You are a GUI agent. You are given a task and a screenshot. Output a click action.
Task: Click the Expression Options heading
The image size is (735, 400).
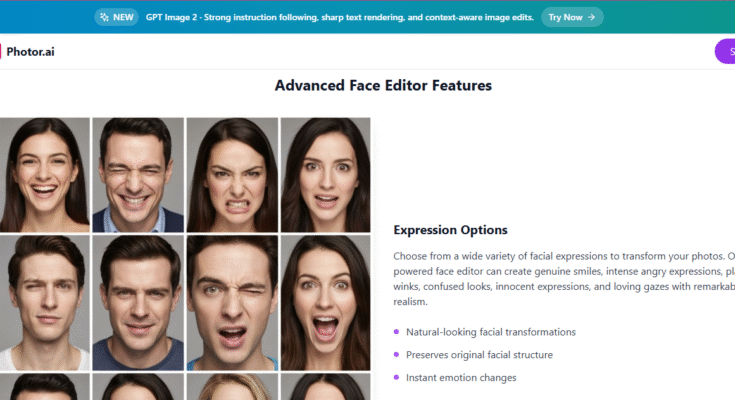tap(450, 230)
